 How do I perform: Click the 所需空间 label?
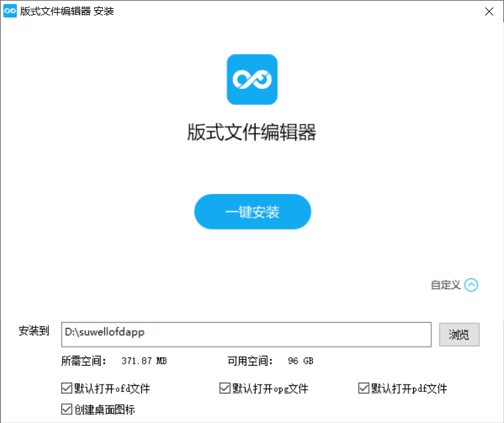pos(84,361)
